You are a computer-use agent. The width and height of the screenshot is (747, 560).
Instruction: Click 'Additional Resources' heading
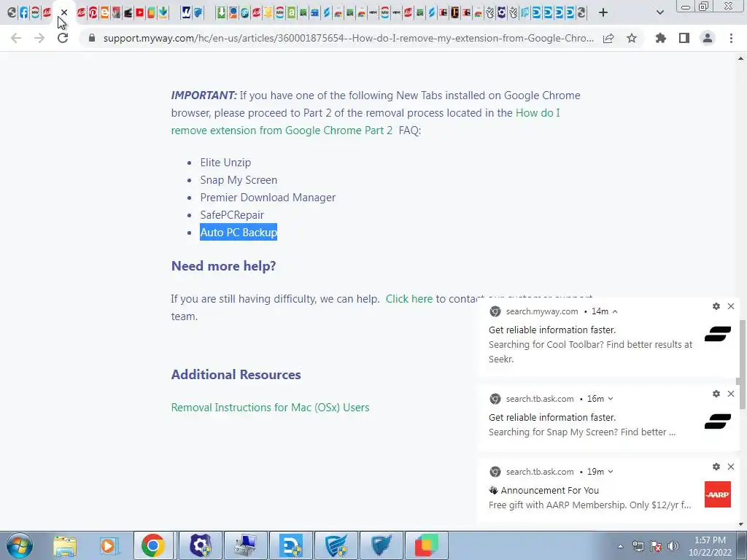(x=236, y=375)
